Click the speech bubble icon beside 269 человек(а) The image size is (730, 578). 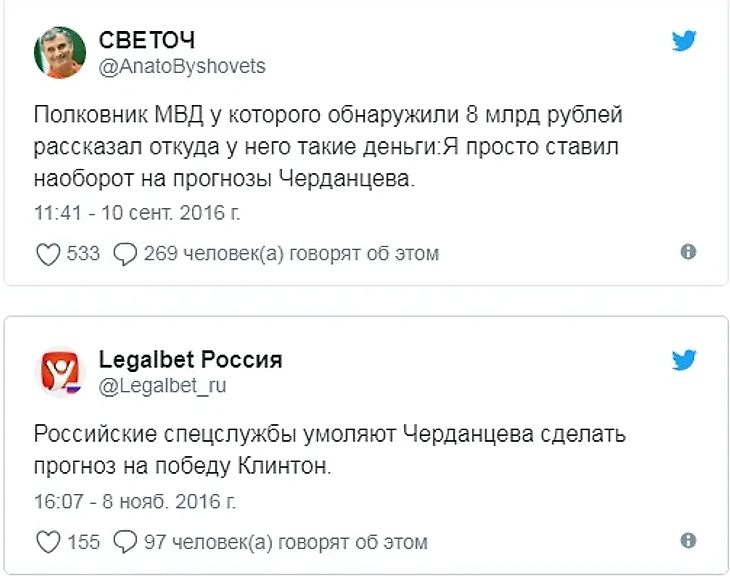[x=125, y=254]
